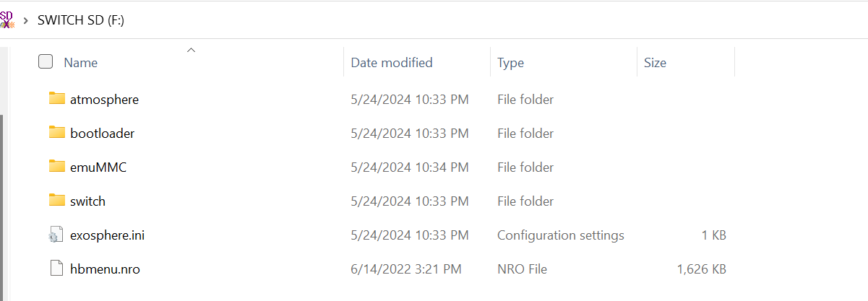Select SWITCH SD (F:) in the address bar
The width and height of the screenshot is (868, 301).
(81, 20)
